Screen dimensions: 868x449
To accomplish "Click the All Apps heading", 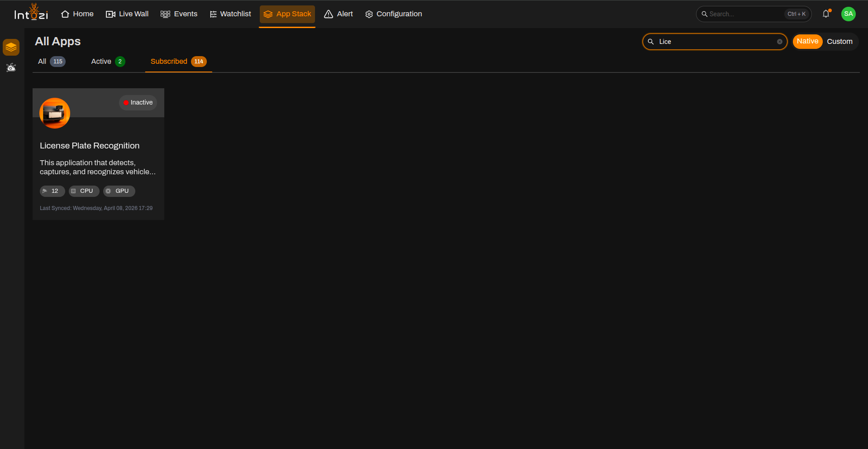I will [x=58, y=41].
